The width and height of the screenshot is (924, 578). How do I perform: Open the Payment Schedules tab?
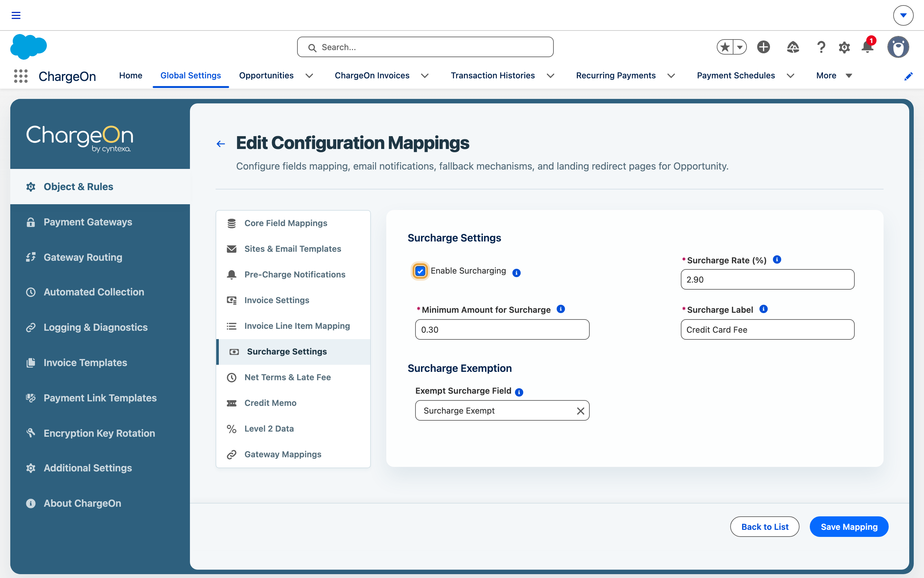pos(736,75)
